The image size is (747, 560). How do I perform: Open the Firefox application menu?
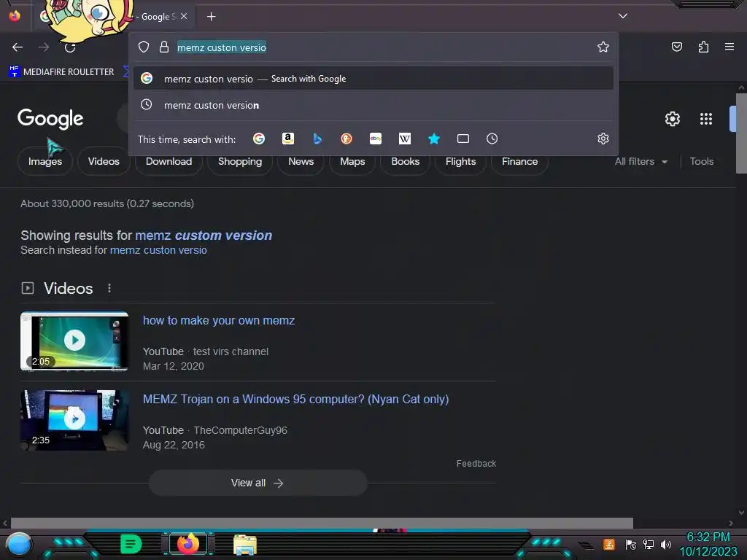pyautogui.click(x=729, y=47)
